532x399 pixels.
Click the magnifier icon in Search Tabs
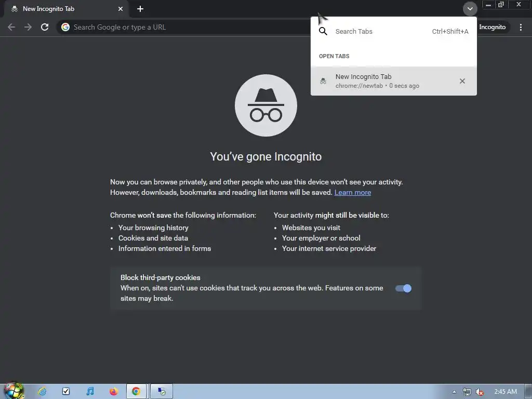tap(323, 32)
